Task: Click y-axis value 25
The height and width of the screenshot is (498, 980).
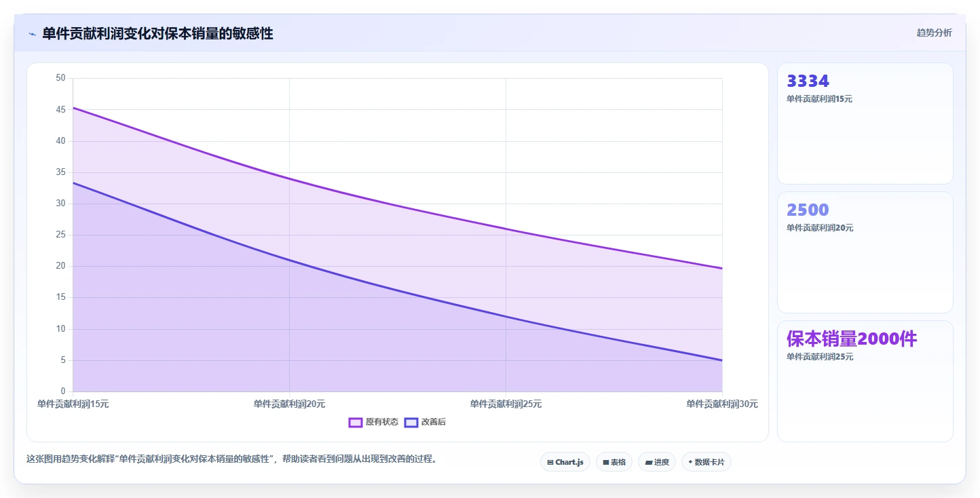Action: coord(60,235)
